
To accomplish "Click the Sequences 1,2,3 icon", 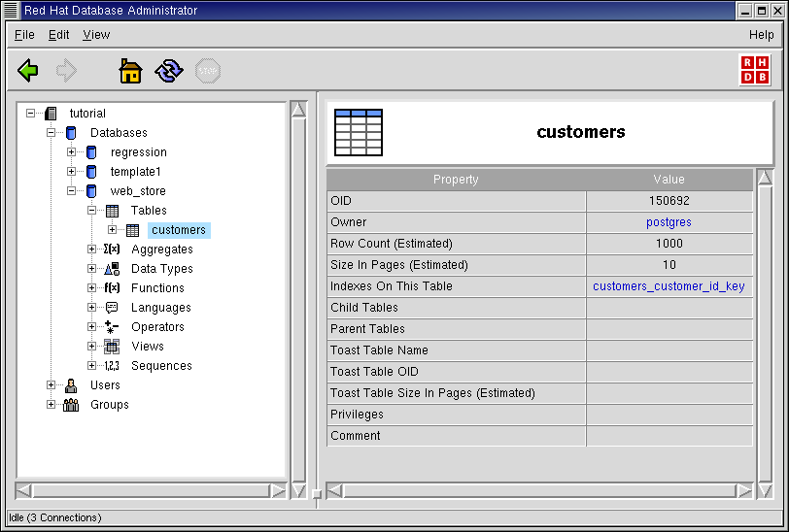I will (x=112, y=366).
